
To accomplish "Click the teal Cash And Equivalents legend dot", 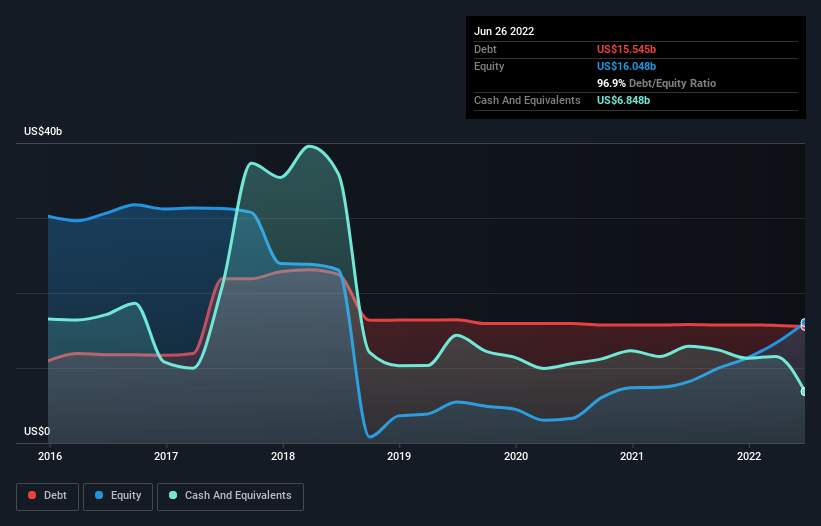I will [x=173, y=495].
